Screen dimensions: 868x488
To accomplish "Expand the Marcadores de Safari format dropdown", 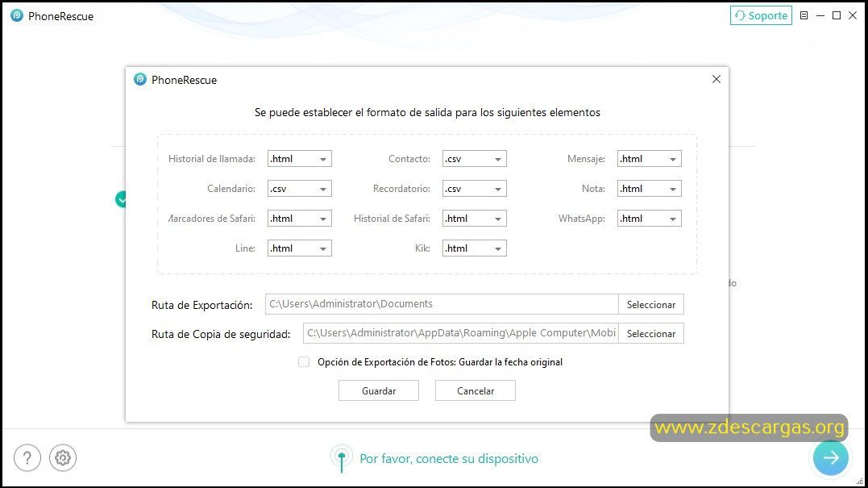I will point(300,219).
